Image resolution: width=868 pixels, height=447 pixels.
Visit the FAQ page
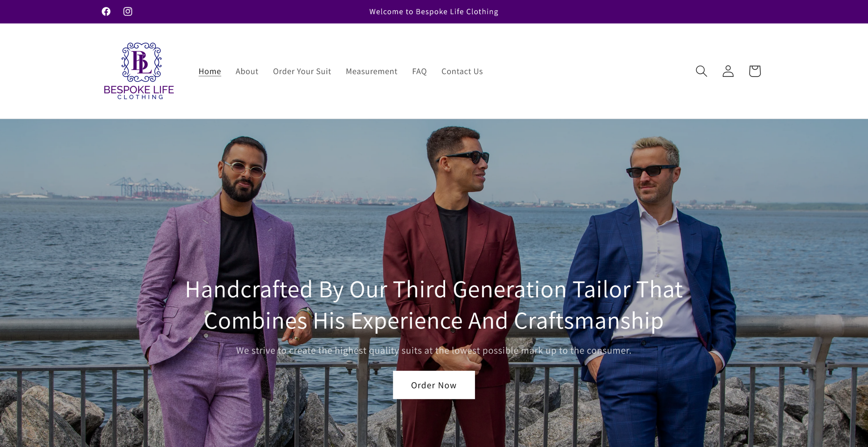point(419,71)
